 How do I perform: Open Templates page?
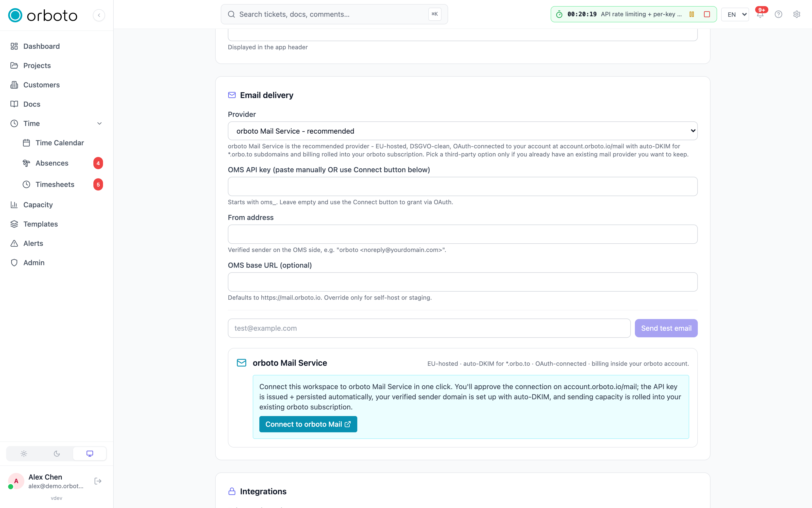point(56,224)
